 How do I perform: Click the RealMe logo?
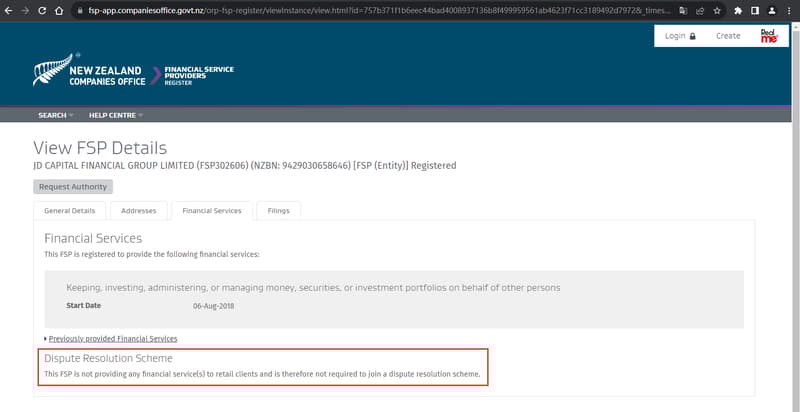pyautogui.click(x=769, y=36)
